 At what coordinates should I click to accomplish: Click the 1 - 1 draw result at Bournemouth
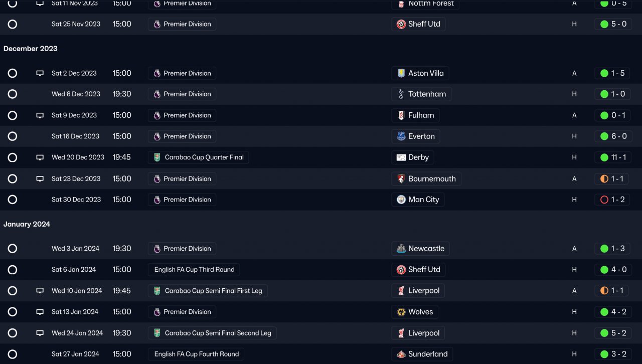(x=612, y=179)
